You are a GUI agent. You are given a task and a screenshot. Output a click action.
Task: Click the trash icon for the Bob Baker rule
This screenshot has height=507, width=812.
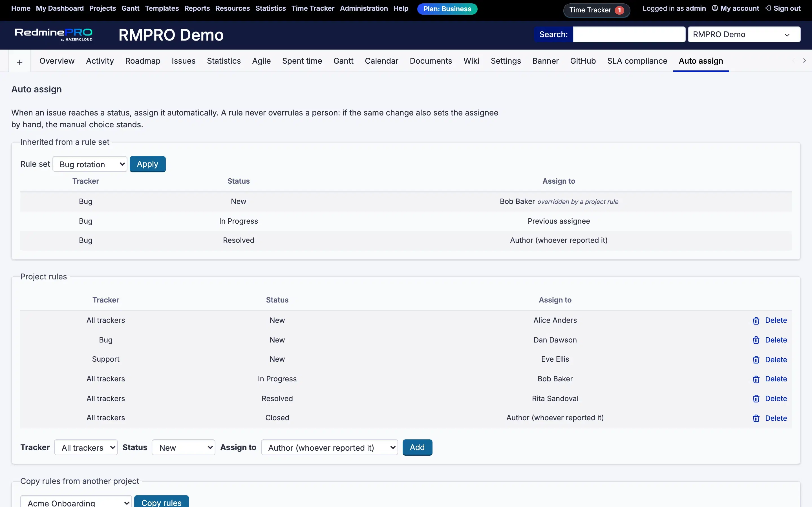point(756,379)
